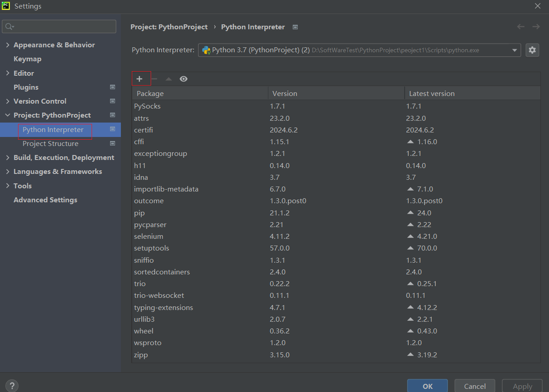Expand the Editor section
The height and width of the screenshot is (392, 549).
[8, 73]
